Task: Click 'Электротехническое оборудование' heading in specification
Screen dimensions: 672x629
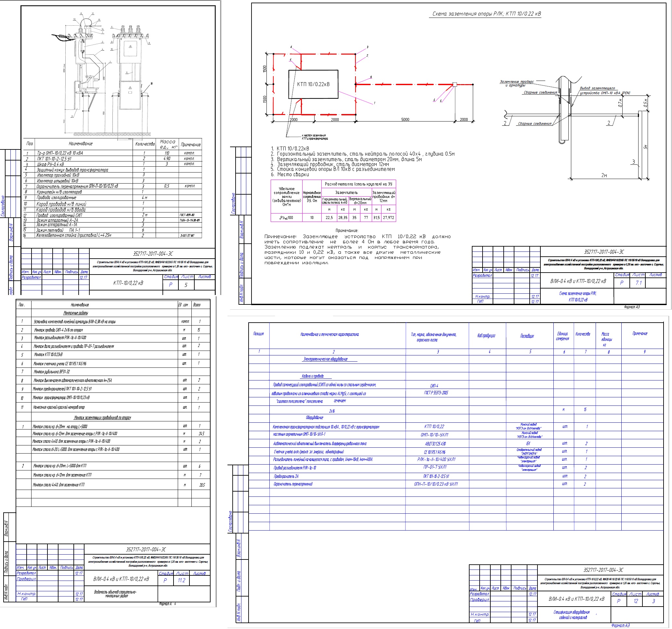Action: (326, 359)
